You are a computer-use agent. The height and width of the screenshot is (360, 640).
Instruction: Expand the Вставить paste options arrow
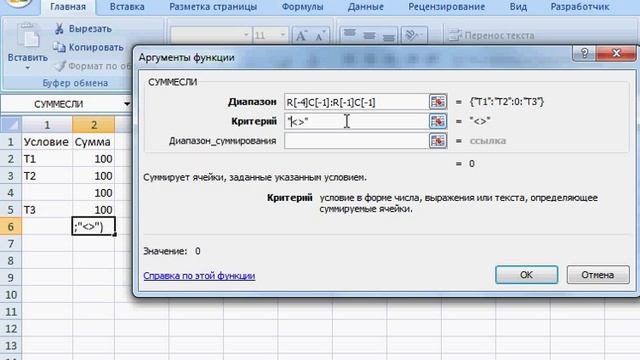pos(27,68)
